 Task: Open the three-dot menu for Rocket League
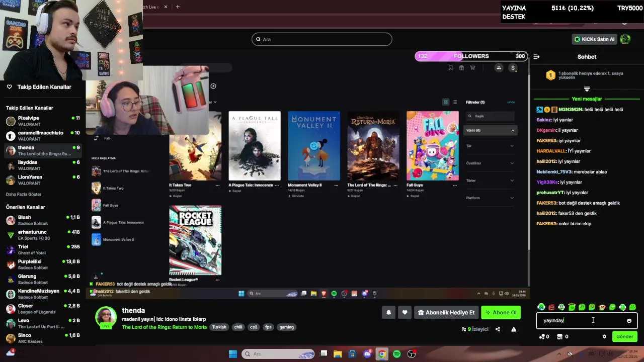tap(217, 280)
